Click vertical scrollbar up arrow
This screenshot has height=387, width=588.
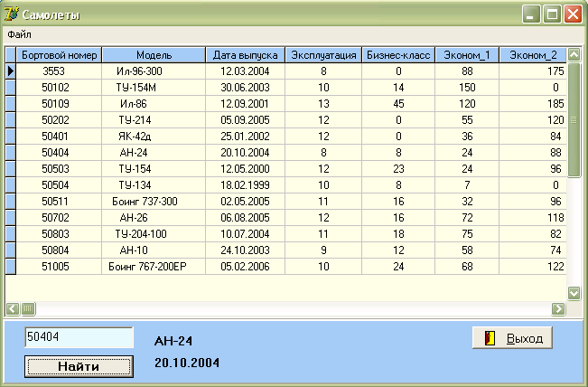click(x=574, y=55)
